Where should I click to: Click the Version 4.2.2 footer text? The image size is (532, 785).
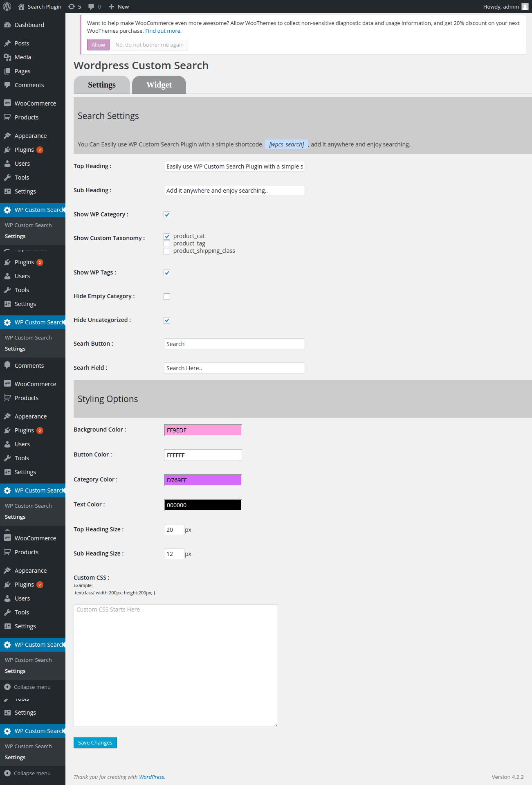[507, 777]
